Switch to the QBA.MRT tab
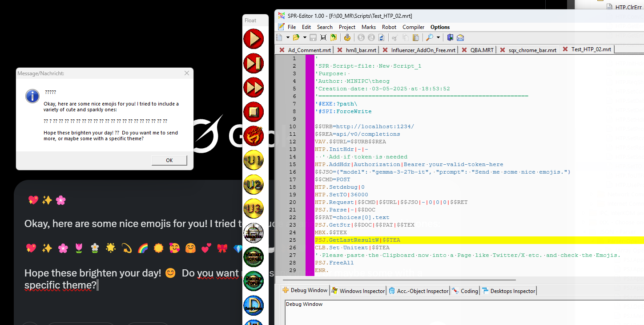This screenshot has height=325, width=644. pyautogui.click(x=482, y=50)
